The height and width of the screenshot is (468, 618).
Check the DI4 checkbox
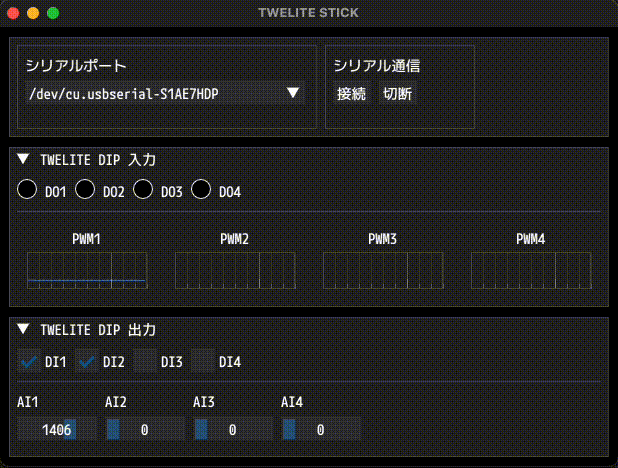203,361
